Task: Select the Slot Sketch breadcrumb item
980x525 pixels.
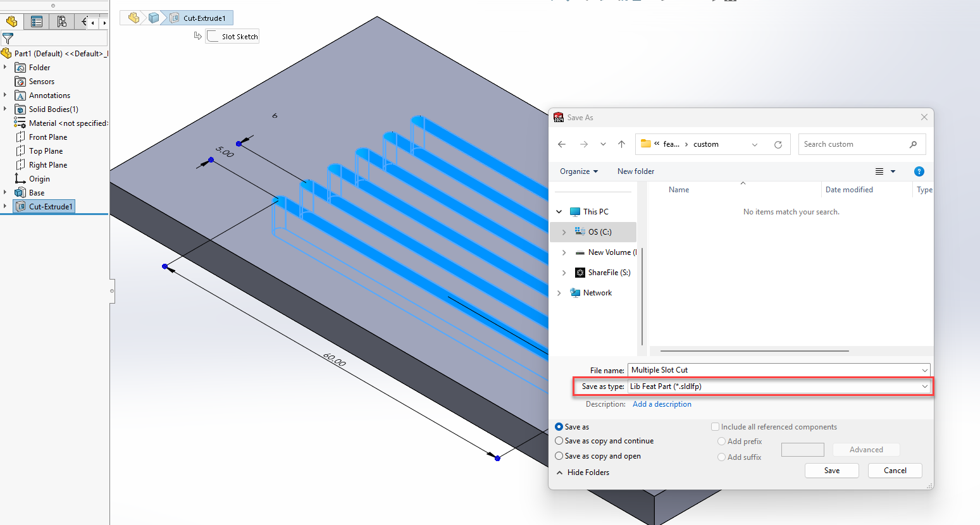Action: [x=232, y=36]
